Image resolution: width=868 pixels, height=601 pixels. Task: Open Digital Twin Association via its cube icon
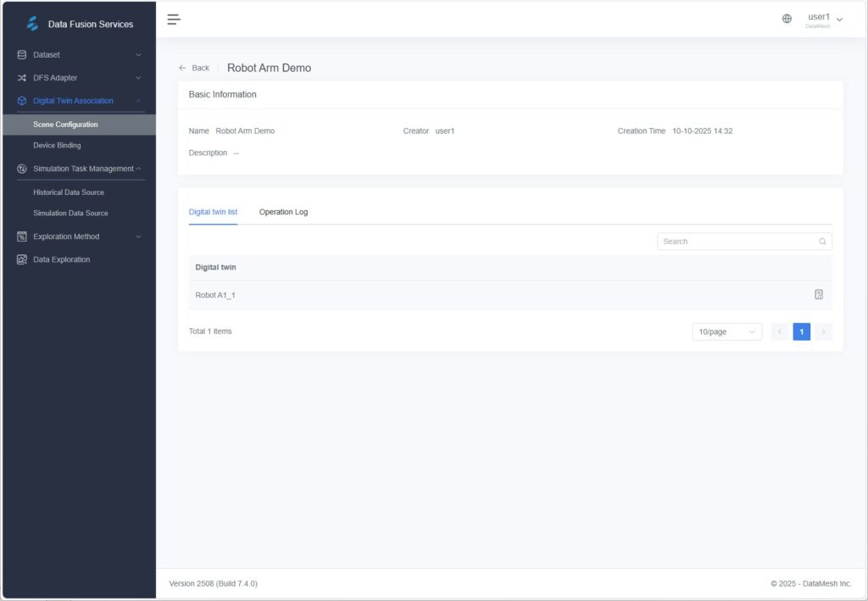point(20,100)
